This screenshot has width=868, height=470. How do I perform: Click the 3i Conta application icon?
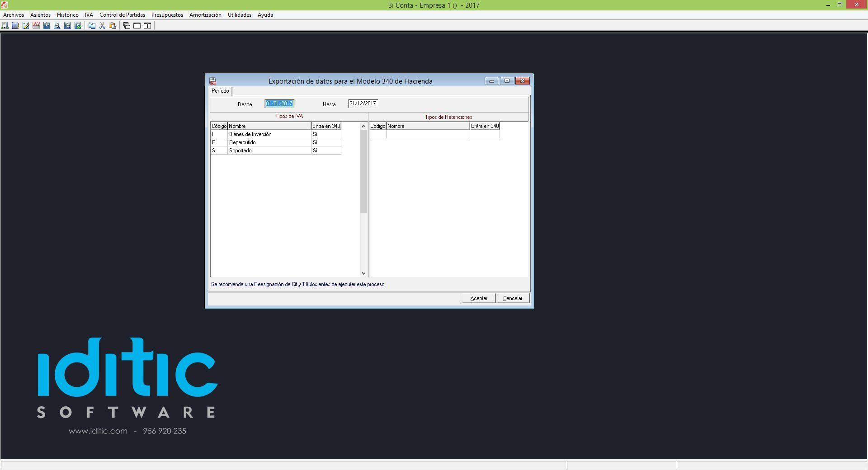pyautogui.click(x=5, y=5)
